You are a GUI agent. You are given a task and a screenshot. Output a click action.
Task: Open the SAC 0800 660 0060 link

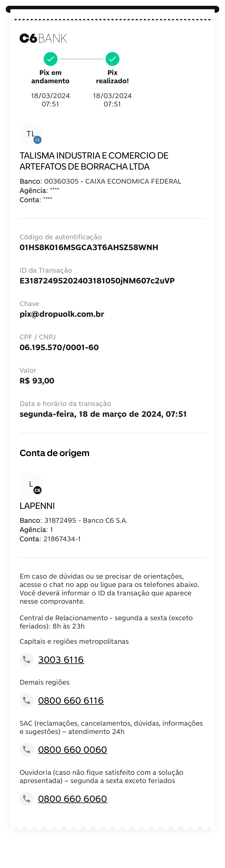[72, 749]
